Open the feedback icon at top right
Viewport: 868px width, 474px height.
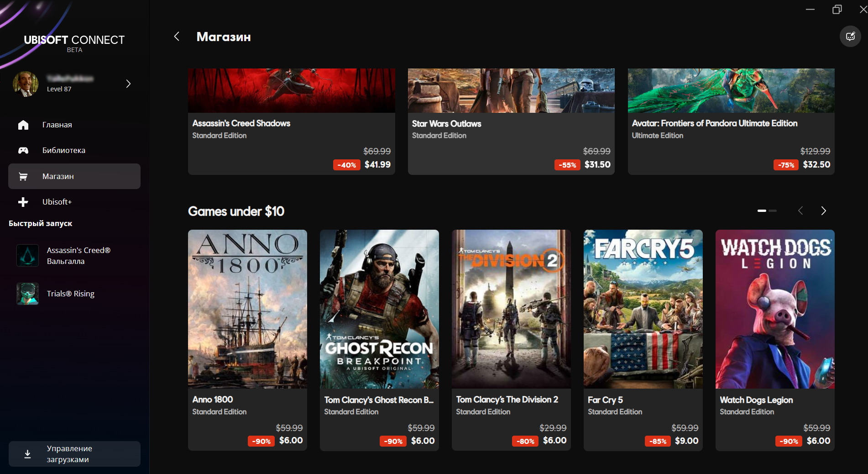(x=850, y=37)
